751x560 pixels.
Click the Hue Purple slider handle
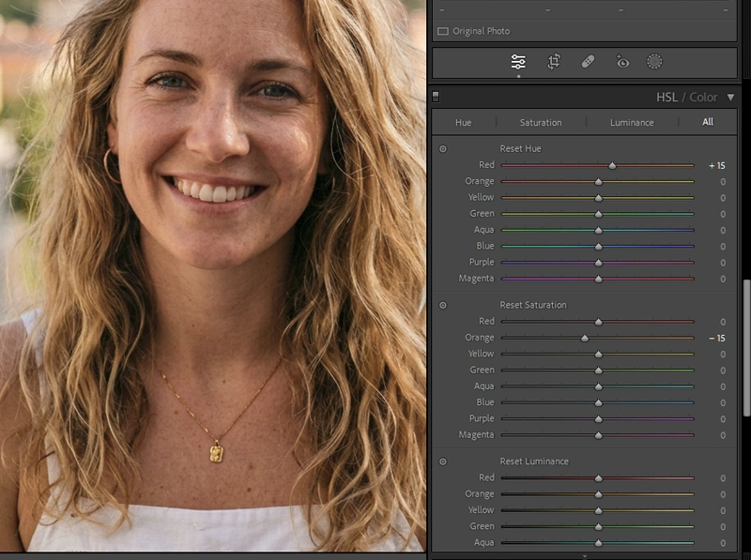point(598,263)
